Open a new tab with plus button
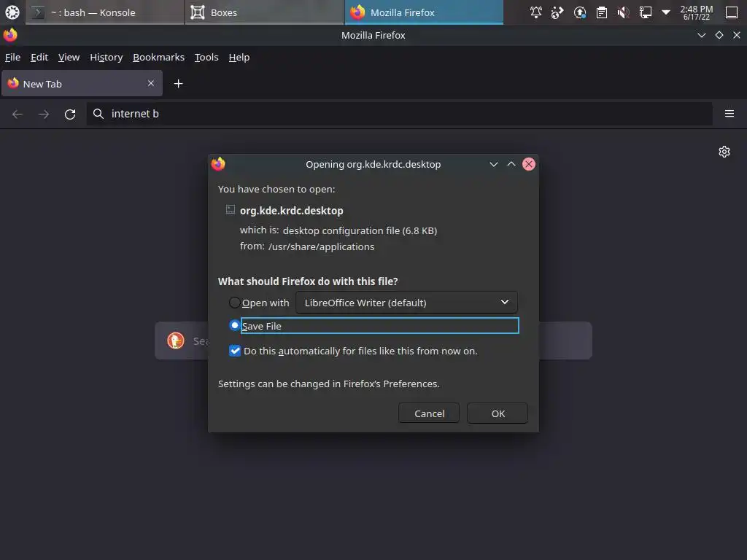The image size is (747, 560). 178,84
